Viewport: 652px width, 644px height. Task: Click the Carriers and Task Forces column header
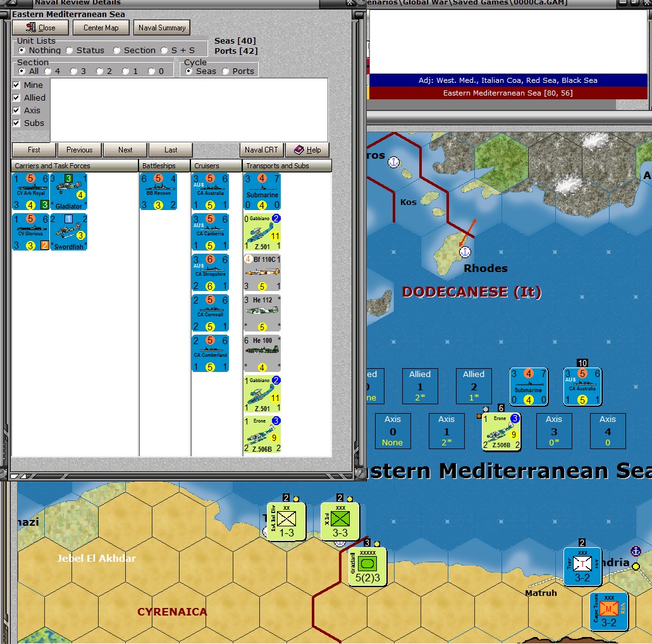point(75,166)
